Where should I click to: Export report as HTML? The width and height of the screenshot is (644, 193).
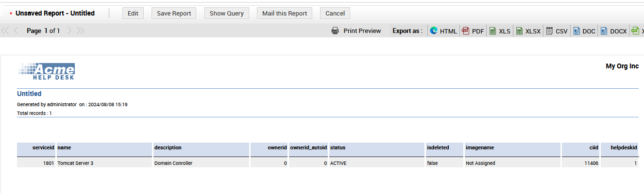pyautogui.click(x=443, y=31)
